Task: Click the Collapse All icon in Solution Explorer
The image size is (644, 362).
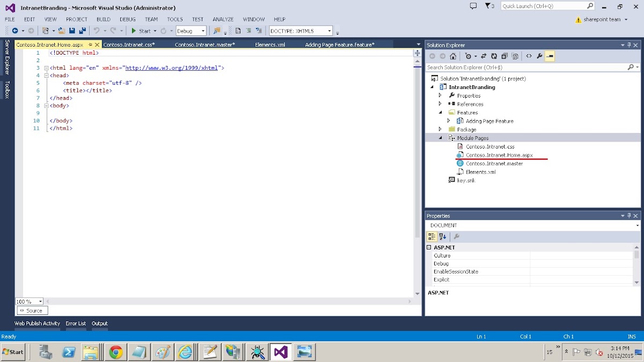Action: tap(504, 56)
